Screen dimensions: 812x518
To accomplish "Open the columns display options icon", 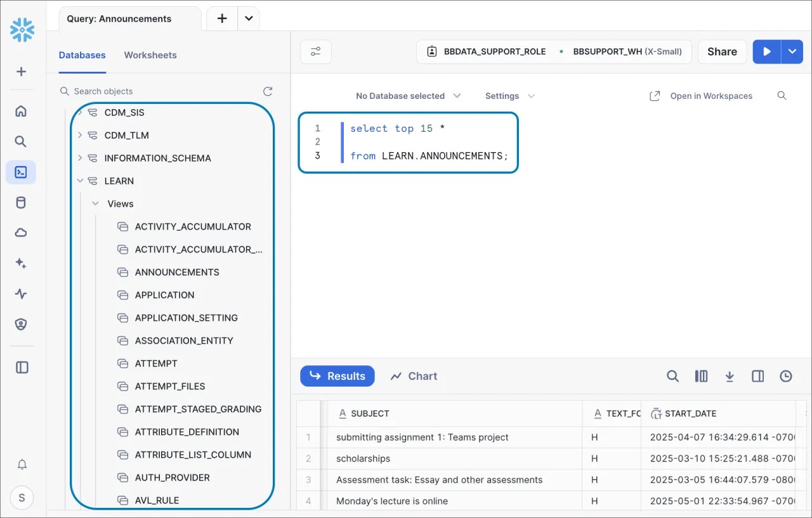I will click(x=701, y=376).
